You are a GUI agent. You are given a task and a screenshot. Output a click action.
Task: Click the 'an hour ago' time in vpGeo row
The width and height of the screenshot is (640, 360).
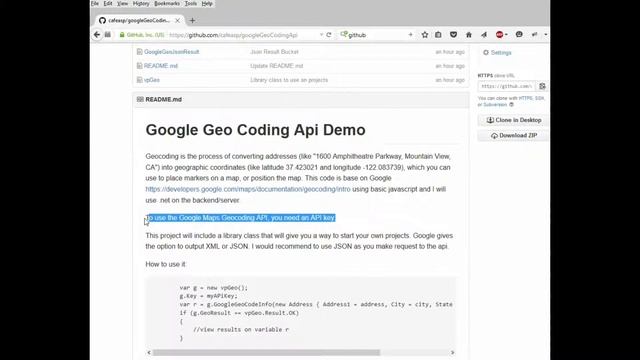click(450, 80)
